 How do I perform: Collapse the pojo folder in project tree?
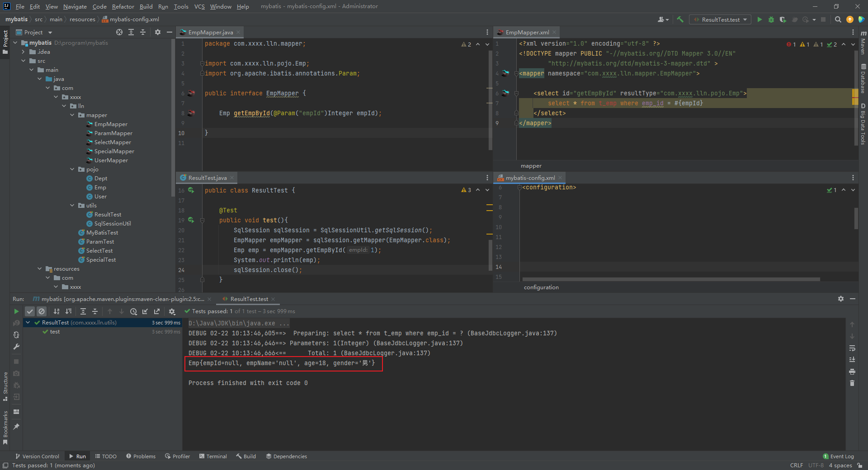click(x=72, y=169)
